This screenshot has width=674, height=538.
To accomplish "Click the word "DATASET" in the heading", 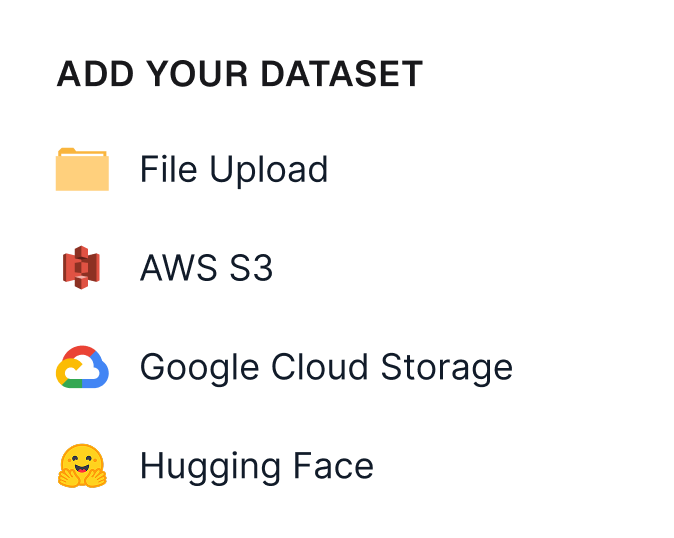I will 342,74.
